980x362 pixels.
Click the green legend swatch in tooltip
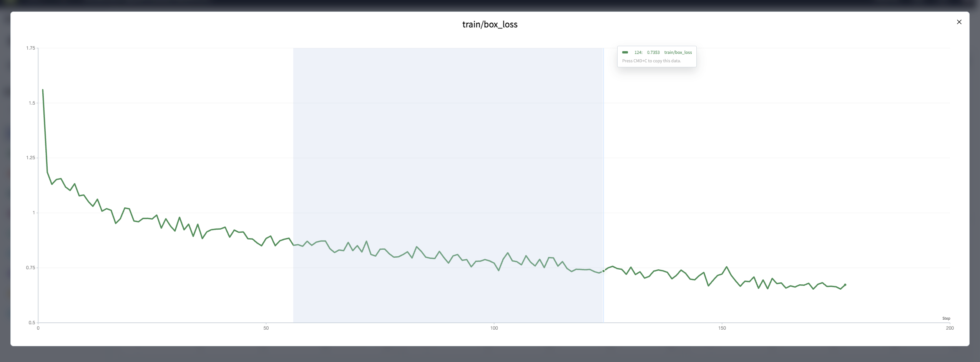tap(625, 52)
